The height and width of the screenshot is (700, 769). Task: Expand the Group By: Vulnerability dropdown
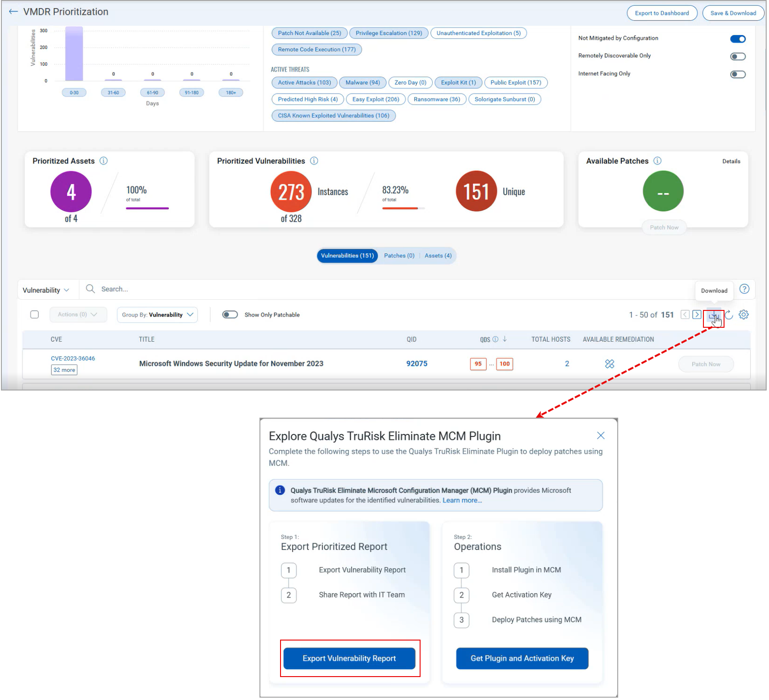157,315
